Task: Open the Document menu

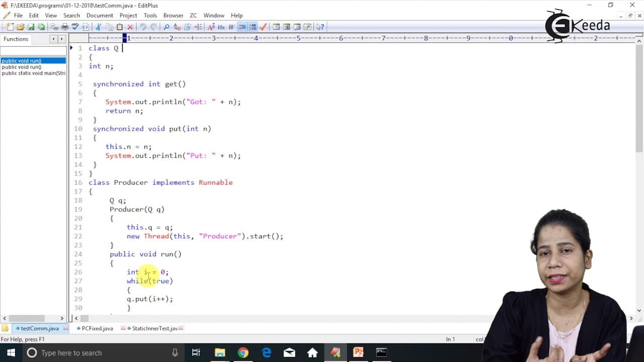Action: pos(100,15)
